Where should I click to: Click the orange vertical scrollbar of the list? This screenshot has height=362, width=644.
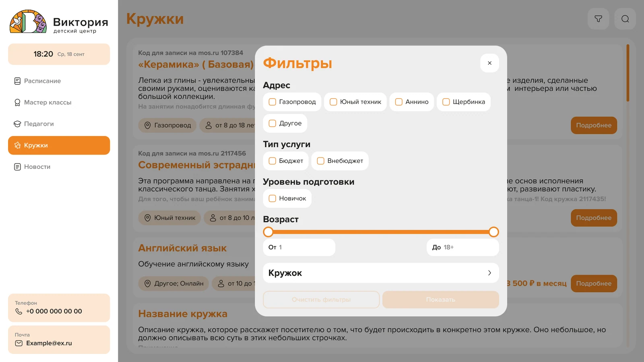[x=627, y=73]
